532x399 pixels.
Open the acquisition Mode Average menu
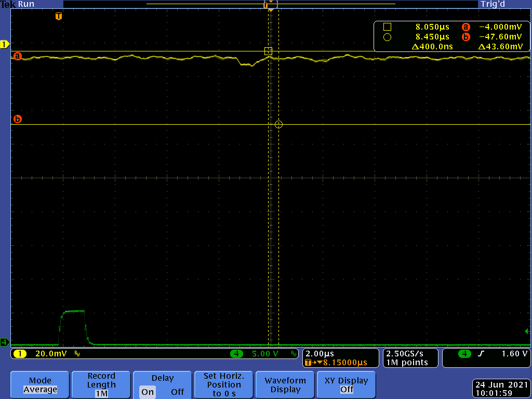click(40, 385)
